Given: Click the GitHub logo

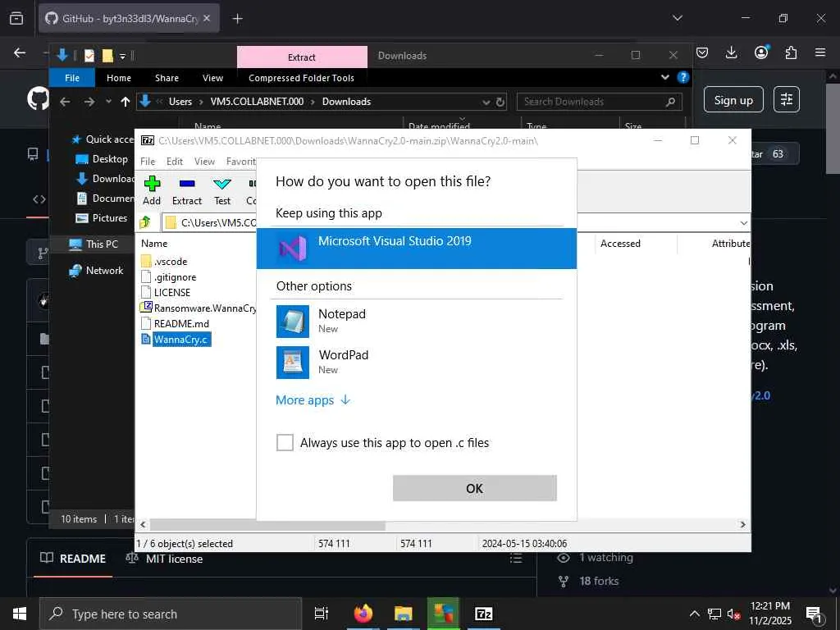Looking at the screenshot, I should 38,99.
